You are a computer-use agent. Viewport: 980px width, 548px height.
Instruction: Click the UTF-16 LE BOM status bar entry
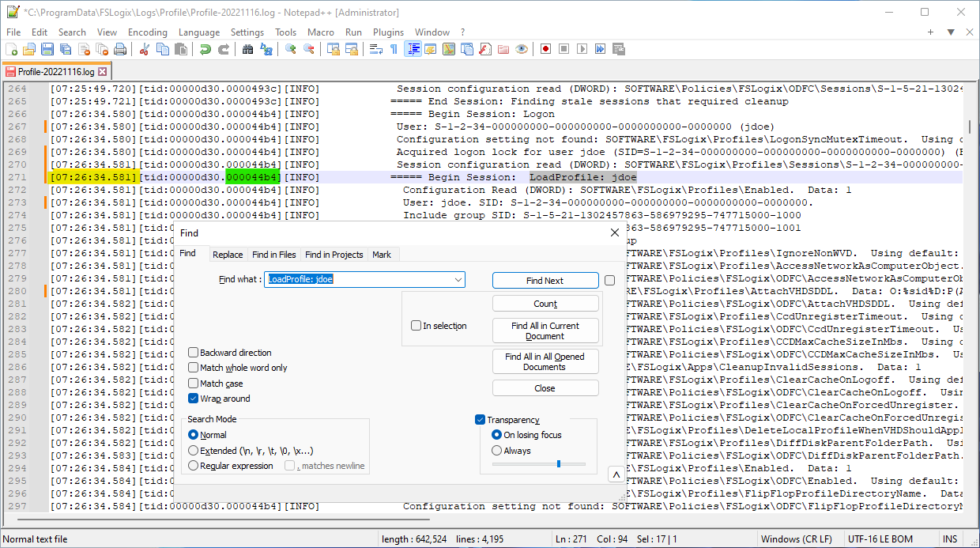tap(879, 539)
